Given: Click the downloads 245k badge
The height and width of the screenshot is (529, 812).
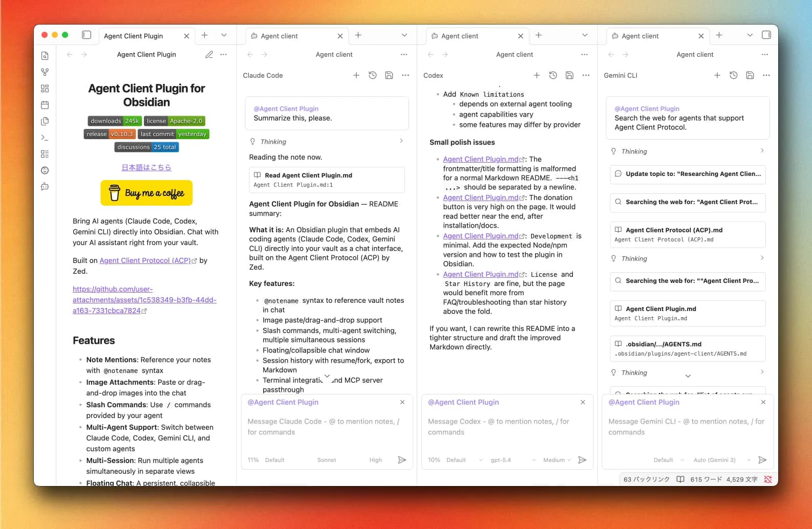Looking at the screenshot, I should click(115, 121).
